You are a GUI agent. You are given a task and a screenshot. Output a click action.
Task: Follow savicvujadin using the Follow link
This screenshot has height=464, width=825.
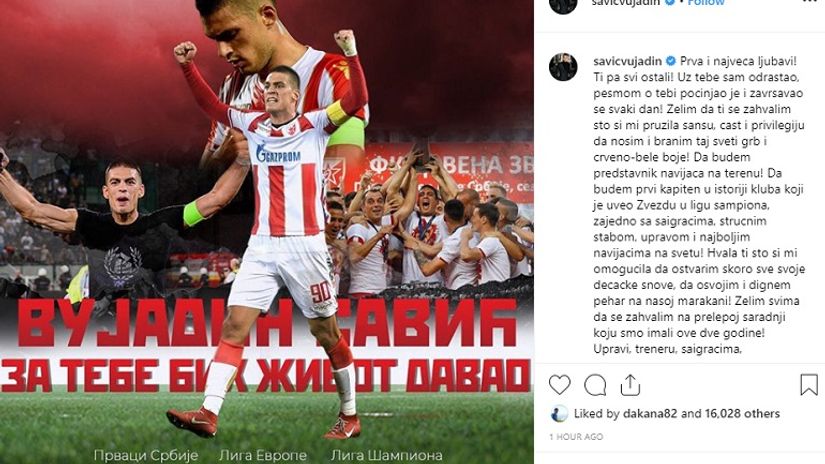(706, 2)
